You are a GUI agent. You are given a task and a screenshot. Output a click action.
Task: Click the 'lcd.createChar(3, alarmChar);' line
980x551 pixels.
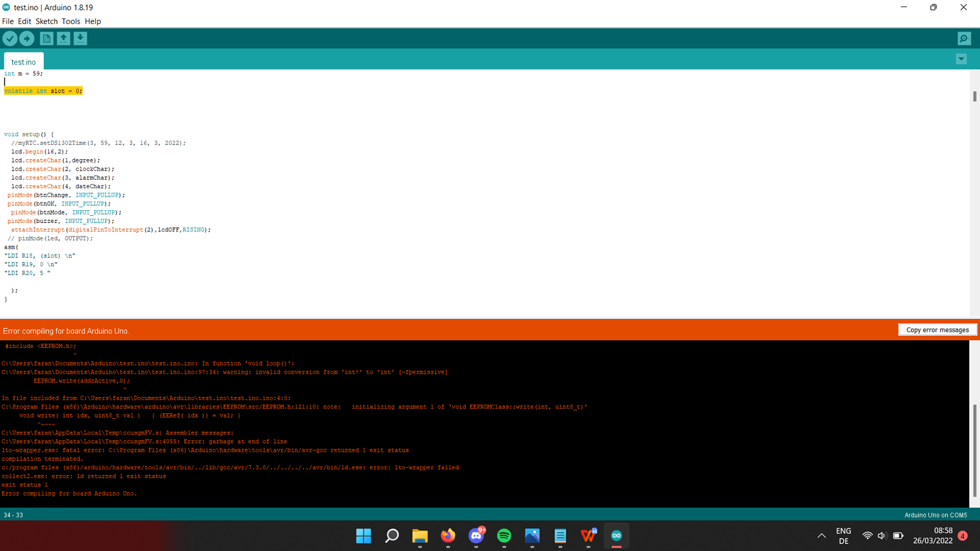(x=62, y=178)
